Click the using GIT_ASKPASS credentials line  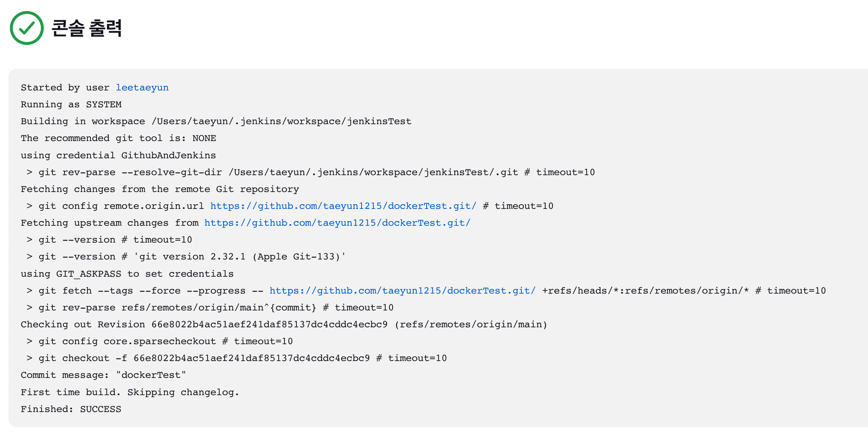[127, 274]
